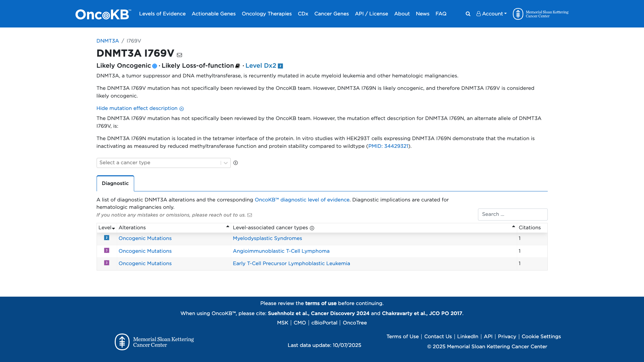Hide the mutation effect description

point(137,108)
